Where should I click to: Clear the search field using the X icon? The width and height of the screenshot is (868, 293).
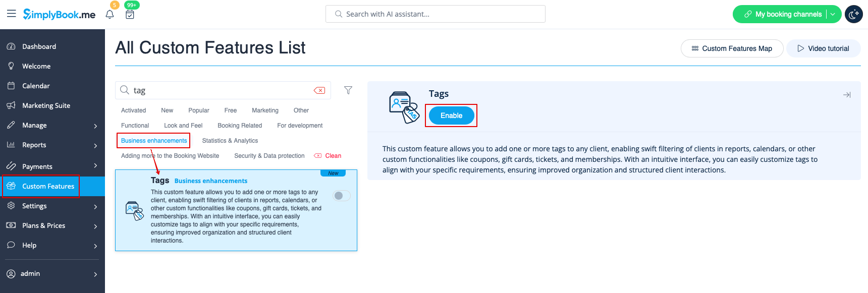click(x=318, y=90)
